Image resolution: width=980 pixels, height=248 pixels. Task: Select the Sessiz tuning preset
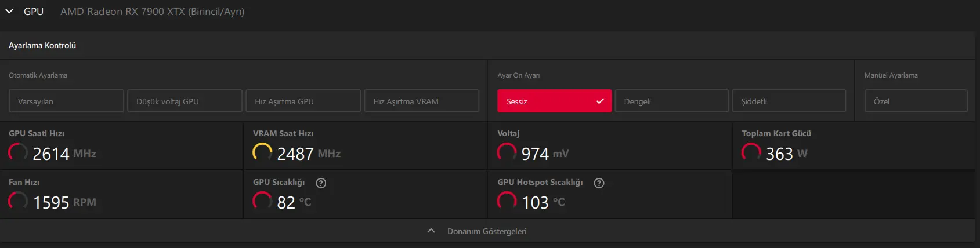[554, 101]
